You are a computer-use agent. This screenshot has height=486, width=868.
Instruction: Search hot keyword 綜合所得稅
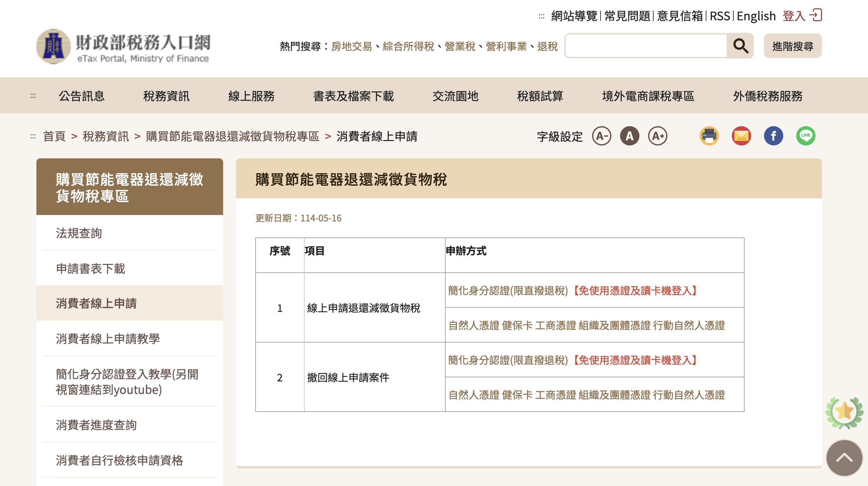pos(408,46)
